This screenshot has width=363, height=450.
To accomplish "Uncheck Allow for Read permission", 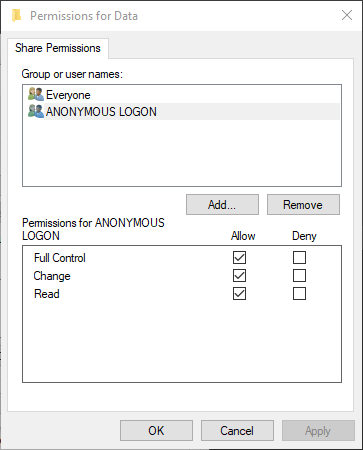I will 239,294.
